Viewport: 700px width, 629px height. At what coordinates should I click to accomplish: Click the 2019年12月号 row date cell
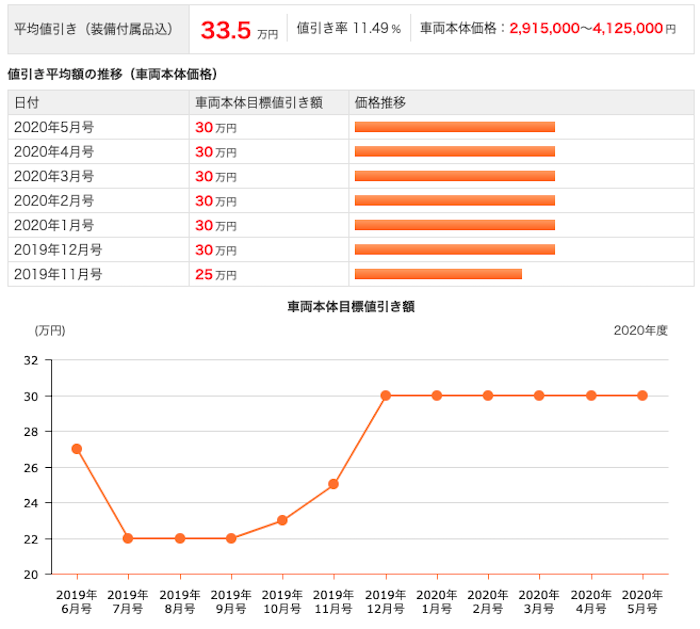coord(58,250)
